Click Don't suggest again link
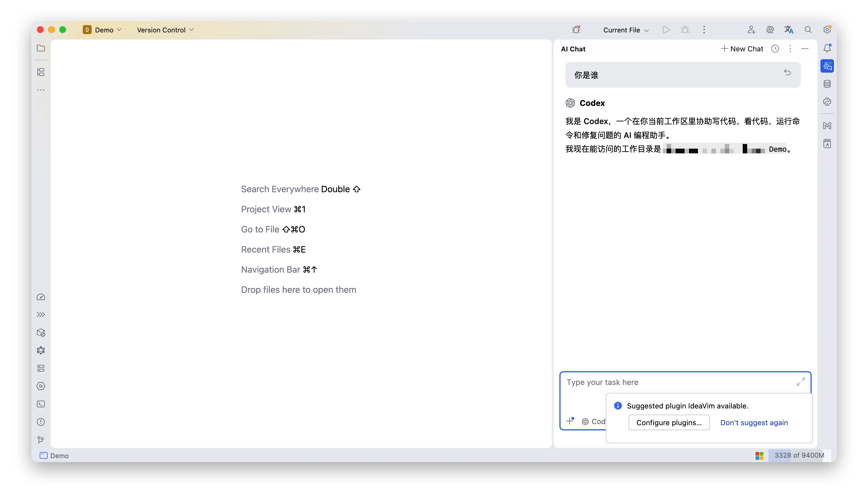Screen dimensions: 868x504 (x=754, y=422)
